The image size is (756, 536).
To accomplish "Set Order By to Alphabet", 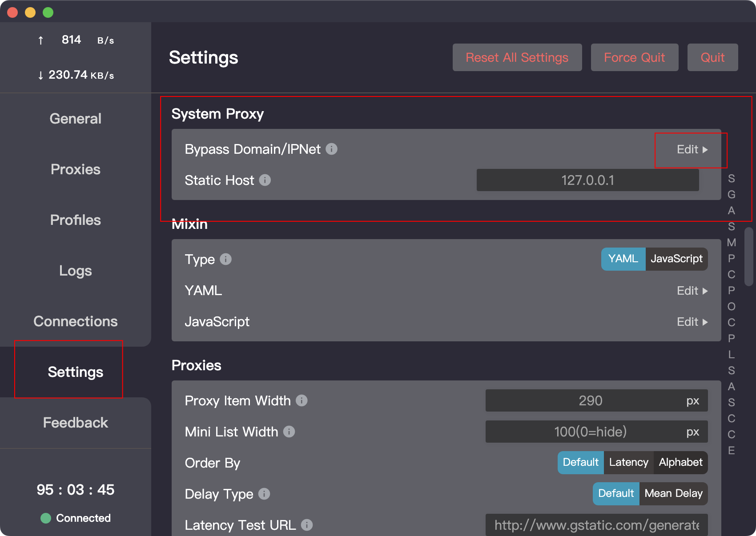I will coord(680,463).
